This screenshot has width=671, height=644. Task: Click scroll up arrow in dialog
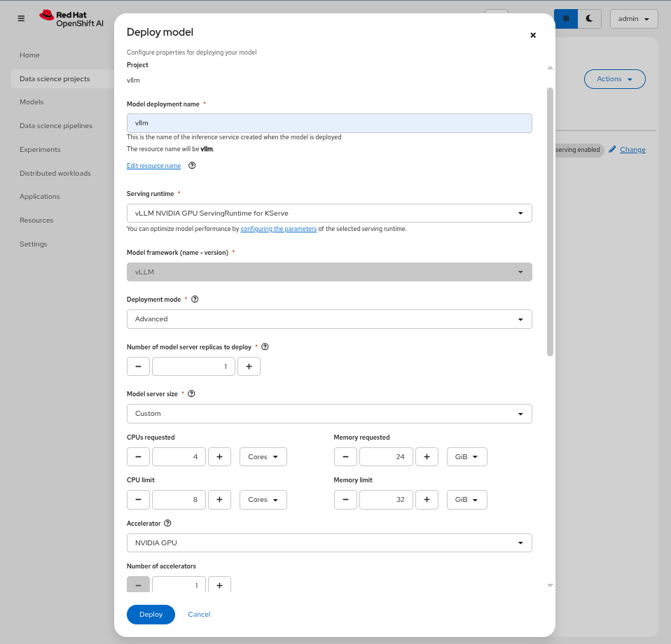click(x=550, y=68)
